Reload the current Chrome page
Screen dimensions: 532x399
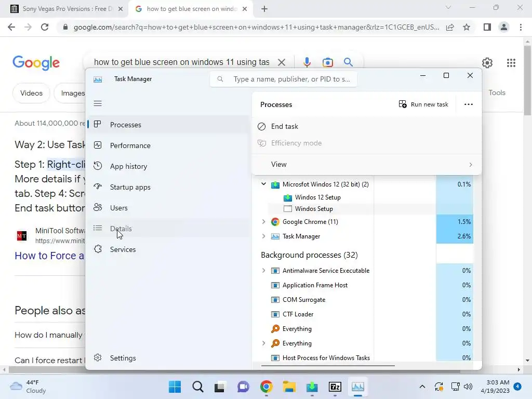(x=45, y=27)
